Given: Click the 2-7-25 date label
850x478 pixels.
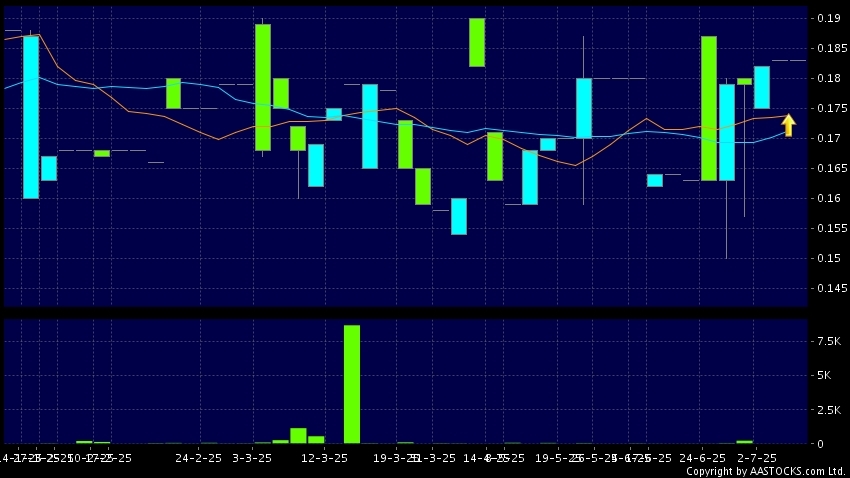Looking at the screenshot, I should click(757, 458).
